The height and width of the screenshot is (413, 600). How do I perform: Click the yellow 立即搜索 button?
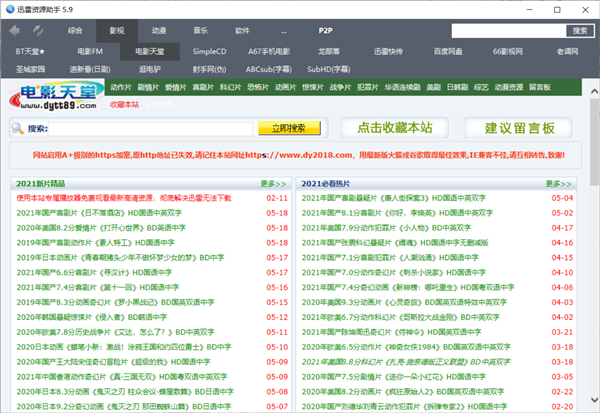[289, 128]
